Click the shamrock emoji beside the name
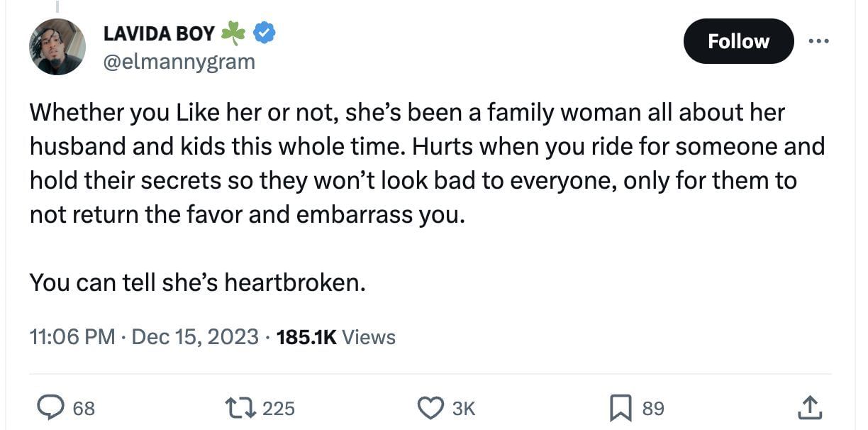868x430 pixels. point(233,33)
